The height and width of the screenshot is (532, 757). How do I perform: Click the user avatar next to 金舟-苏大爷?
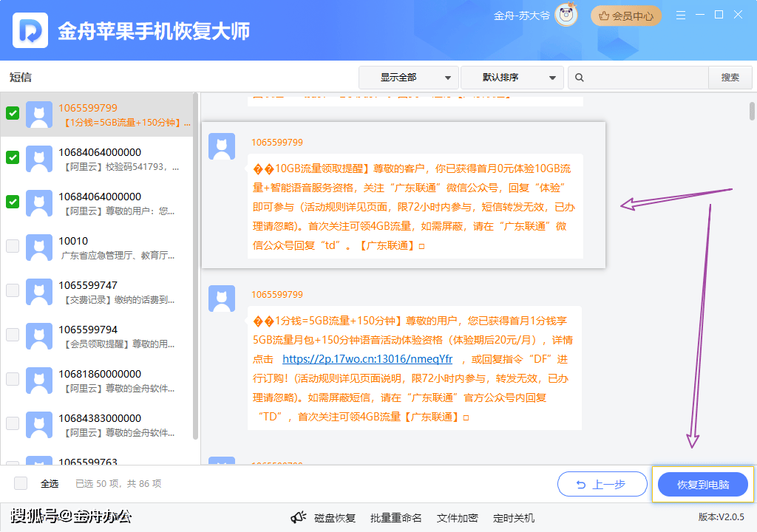[x=565, y=15]
